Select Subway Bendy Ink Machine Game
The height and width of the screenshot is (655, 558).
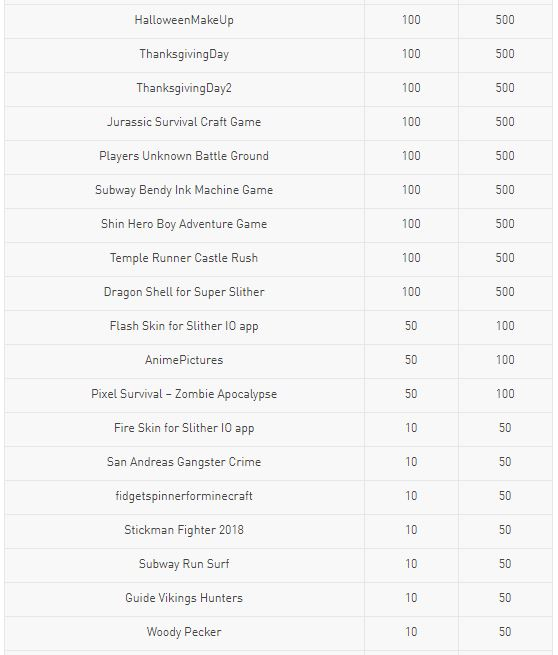point(184,190)
